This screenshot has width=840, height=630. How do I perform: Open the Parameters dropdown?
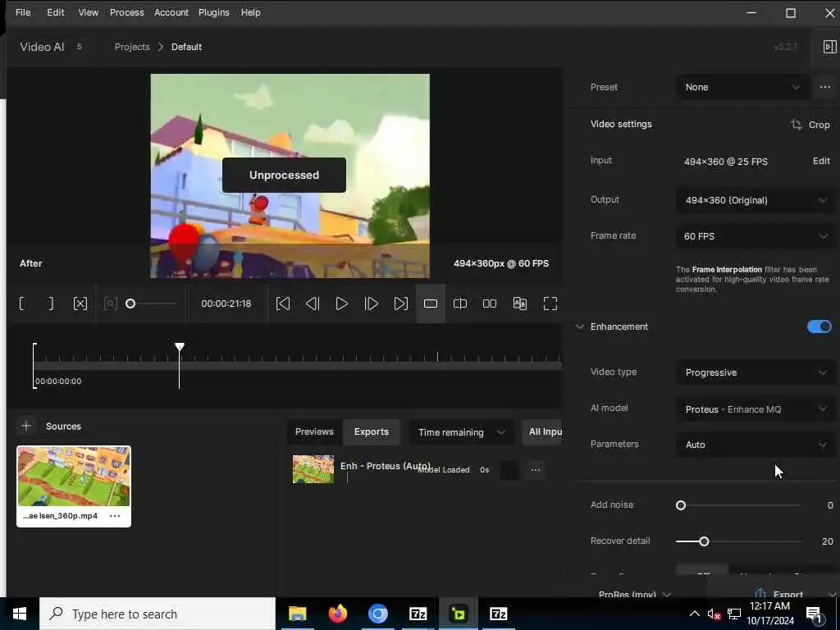756,445
